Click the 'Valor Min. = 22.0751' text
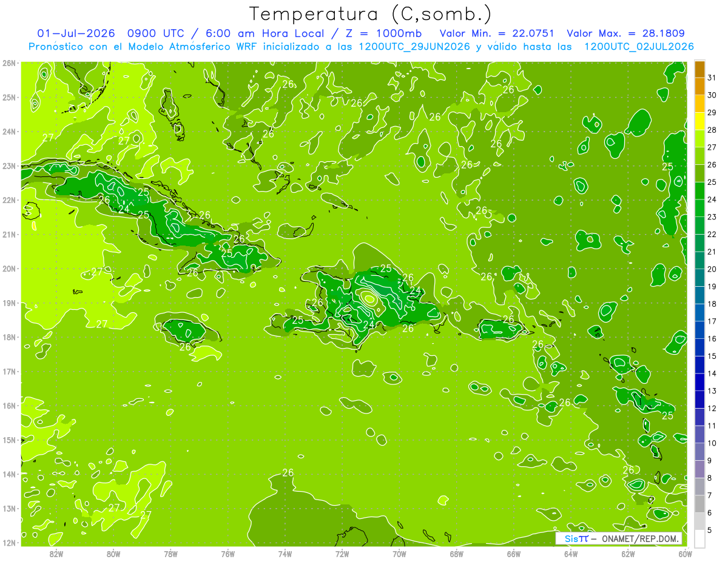The width and height of the screenshot is (728, 562). coord(497,33)
